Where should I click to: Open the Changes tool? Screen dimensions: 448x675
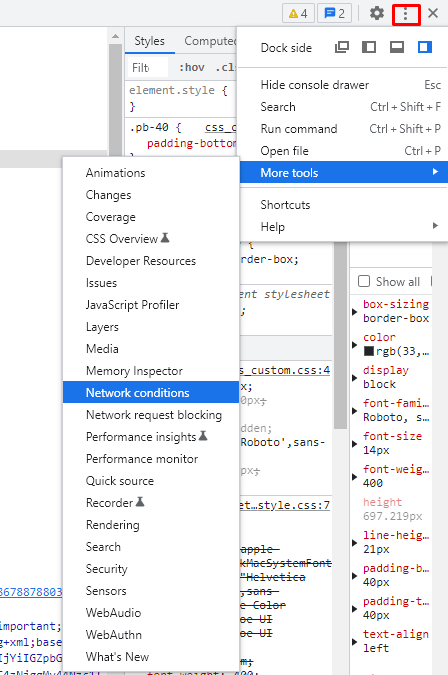pyautogui.click(x=151, y=195)
